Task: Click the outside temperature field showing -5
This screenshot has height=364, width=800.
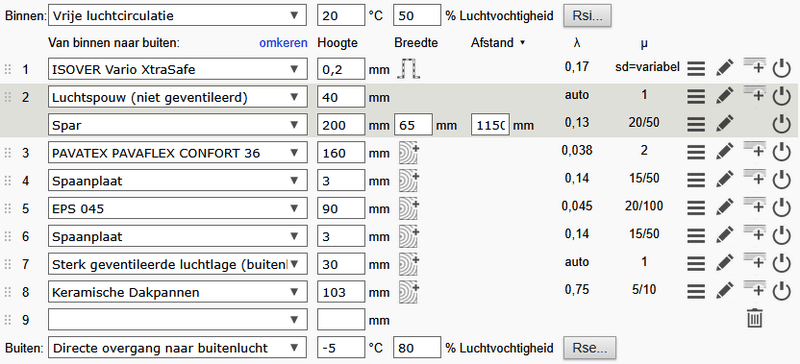Action: click(x=341, y=348)
